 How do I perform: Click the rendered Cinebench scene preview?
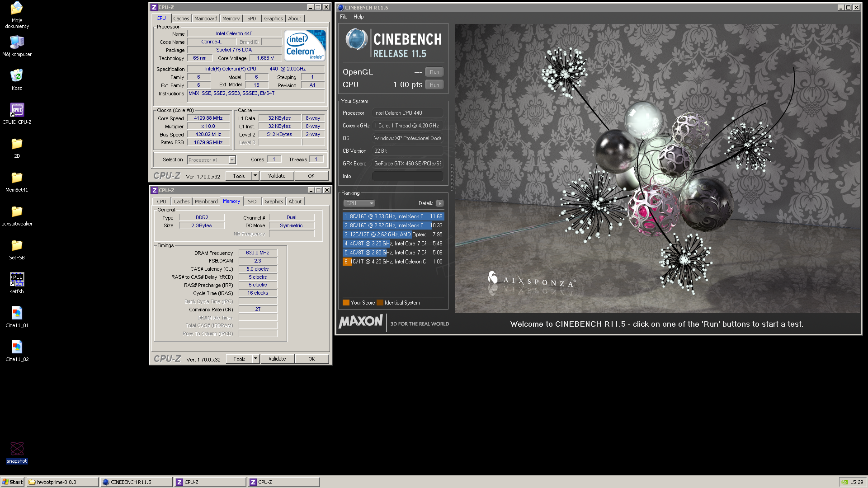point(657,168)
